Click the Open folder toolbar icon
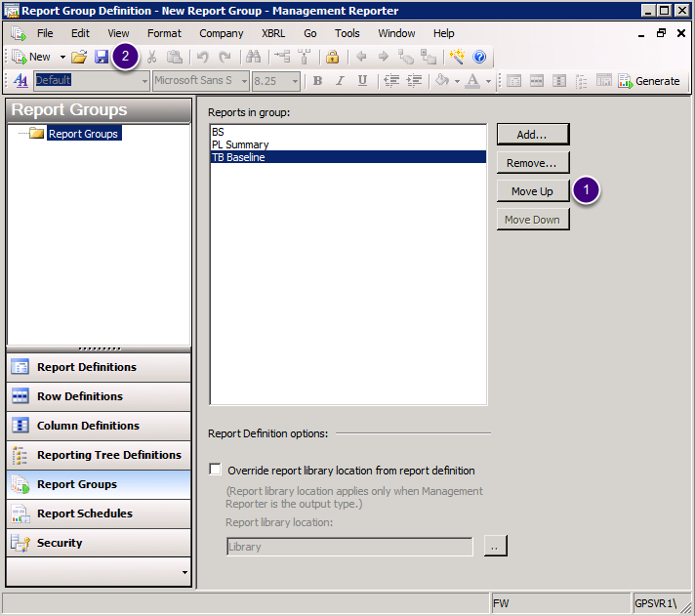Image resolution: width=695 pixels, height=616 pixels. [x=79, y=57]
